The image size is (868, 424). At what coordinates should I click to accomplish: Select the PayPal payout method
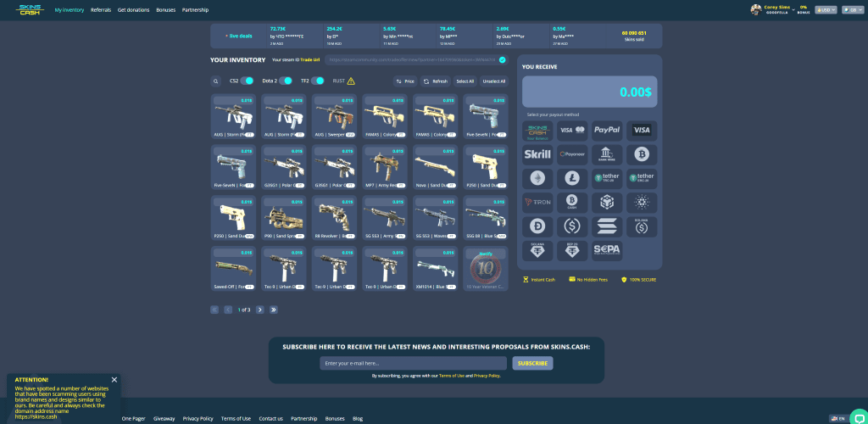[x=607, y=131]
